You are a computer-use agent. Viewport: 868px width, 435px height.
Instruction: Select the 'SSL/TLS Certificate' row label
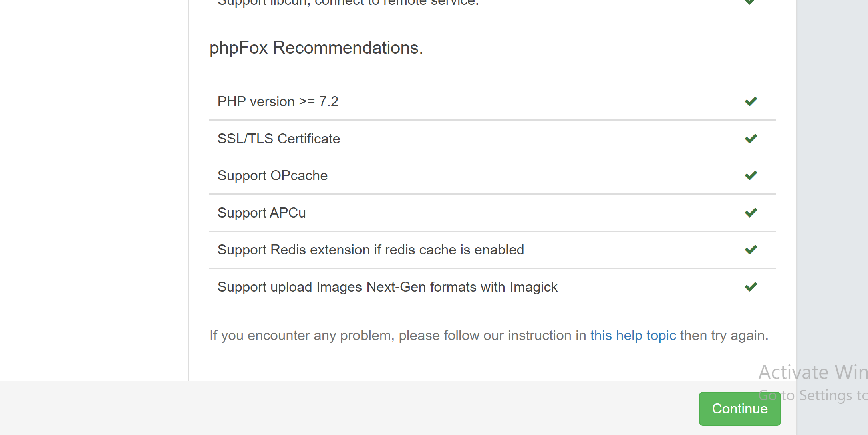[278, 139]
